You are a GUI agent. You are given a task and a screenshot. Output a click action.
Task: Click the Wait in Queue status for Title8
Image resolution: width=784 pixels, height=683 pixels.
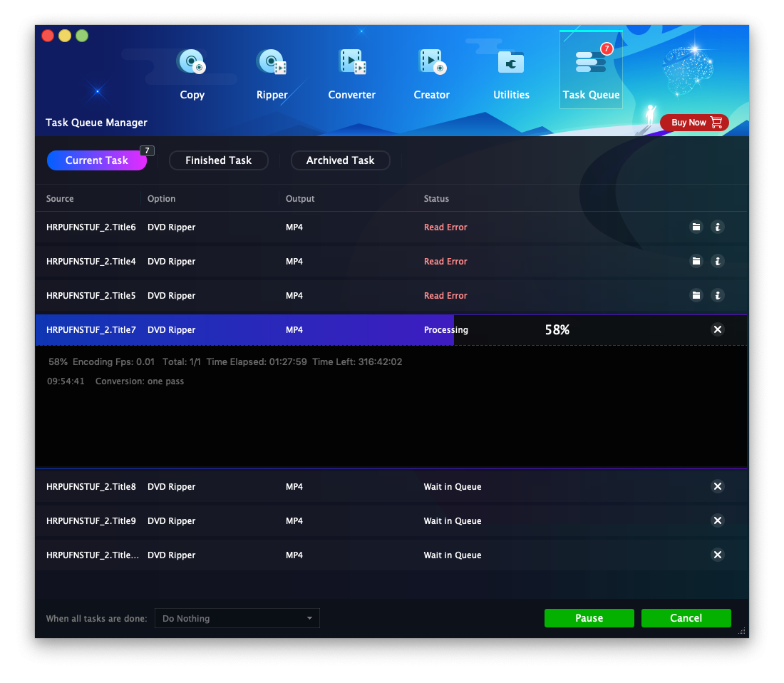click(x=453, y=486)
